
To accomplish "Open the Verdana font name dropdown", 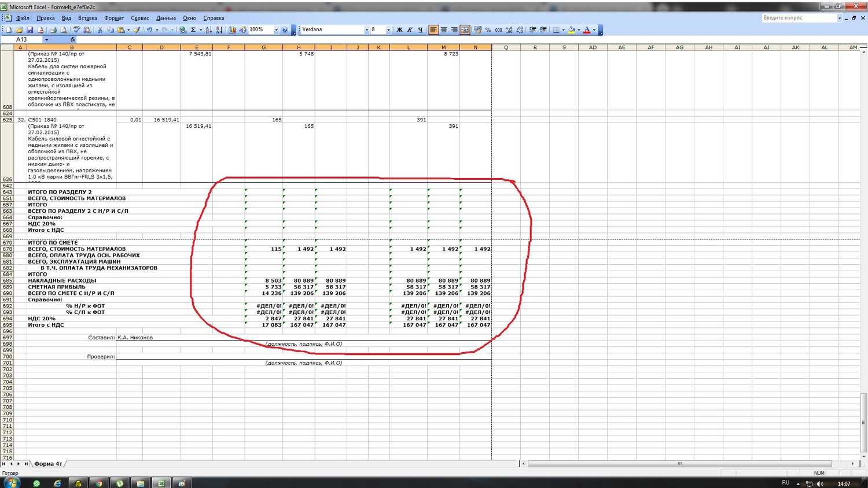I will (366, 30).
